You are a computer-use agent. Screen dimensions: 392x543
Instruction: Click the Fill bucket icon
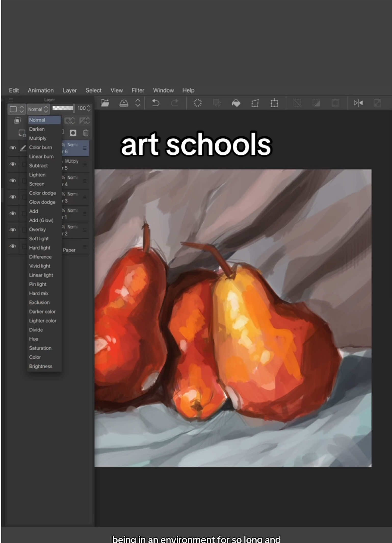click(x=236, y=103)
